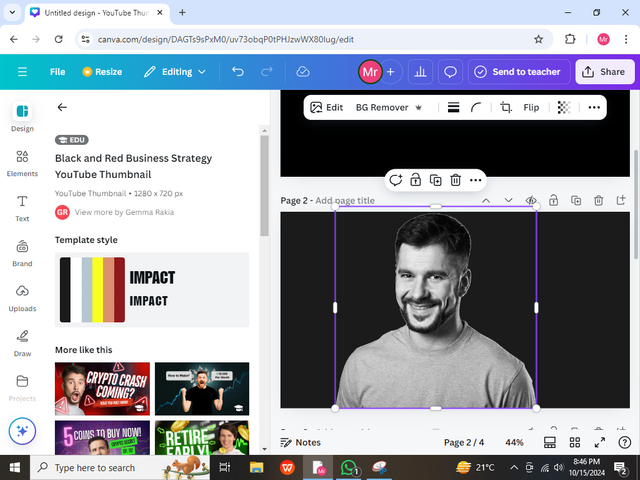Add a new page after Page 2

621,200
